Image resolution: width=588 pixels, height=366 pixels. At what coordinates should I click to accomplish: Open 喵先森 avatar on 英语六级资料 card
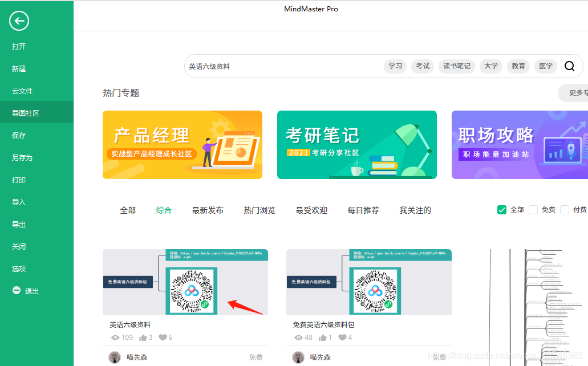coord(115,357)
